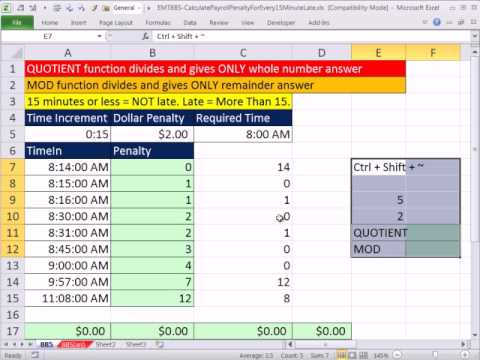
Task: Switch to Normal view icon
Action: (x=341, y=355)
